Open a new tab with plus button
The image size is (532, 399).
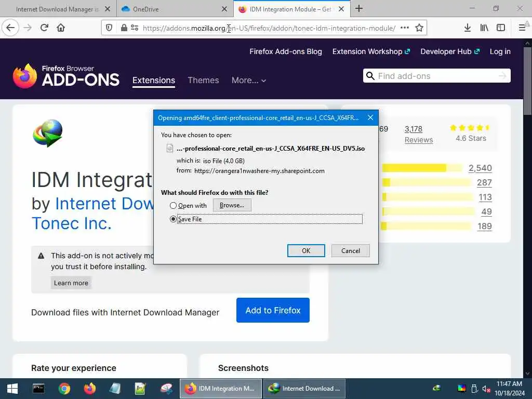tap(359, 9)
